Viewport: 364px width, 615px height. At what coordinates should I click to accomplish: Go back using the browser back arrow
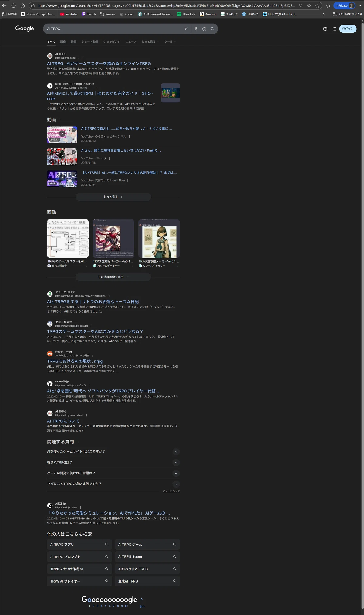[4, 5]
